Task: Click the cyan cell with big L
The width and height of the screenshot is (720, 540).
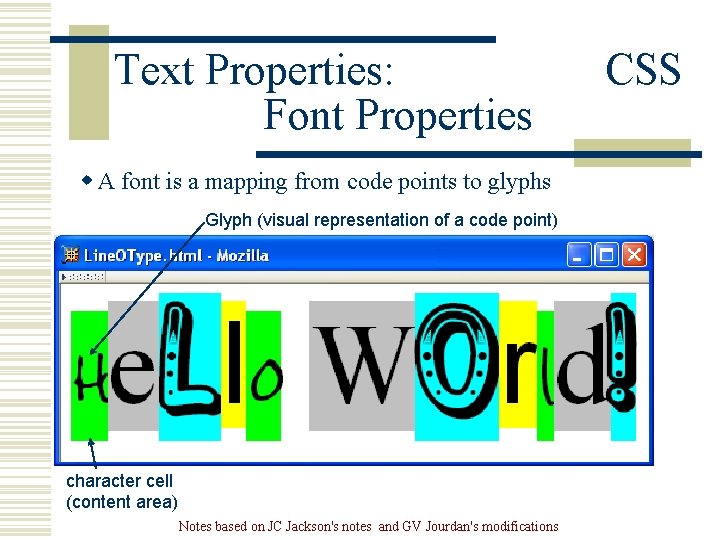Action: (190, 366)
